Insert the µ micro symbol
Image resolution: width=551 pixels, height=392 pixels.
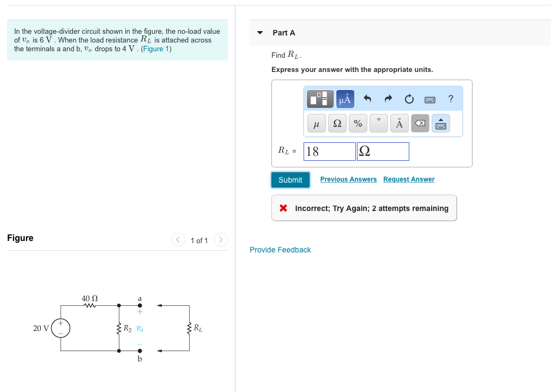[316, 123]
